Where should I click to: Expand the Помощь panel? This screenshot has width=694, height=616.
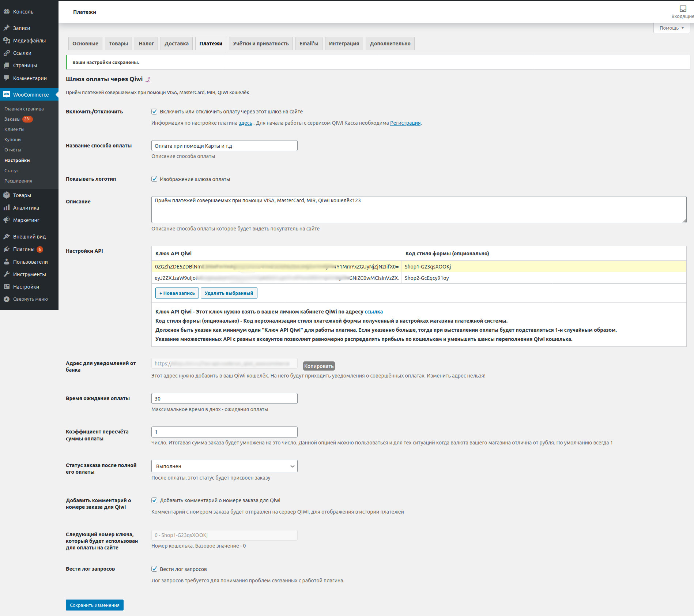pyautogui.click(x=671, y=28)
